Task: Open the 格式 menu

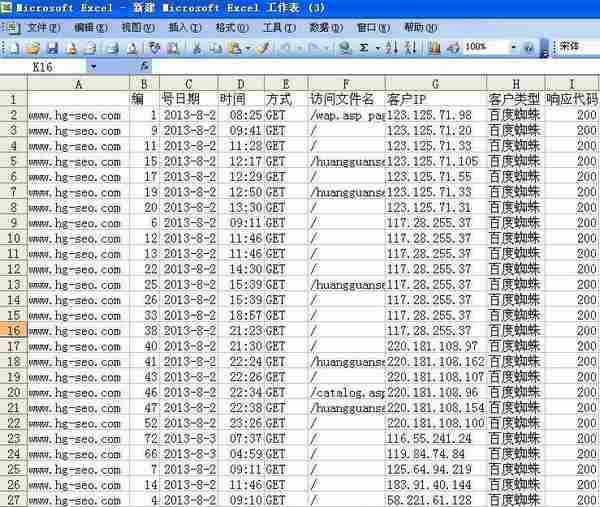Action: 232,27
